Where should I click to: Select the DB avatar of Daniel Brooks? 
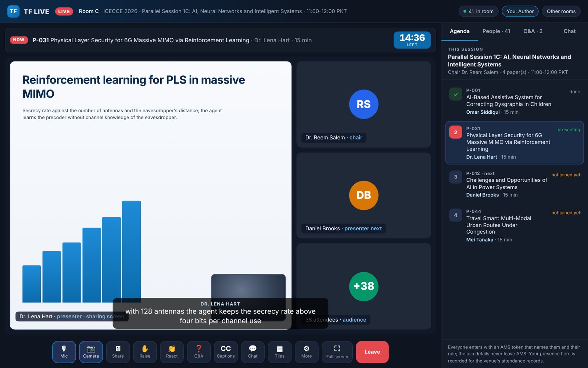364,195
